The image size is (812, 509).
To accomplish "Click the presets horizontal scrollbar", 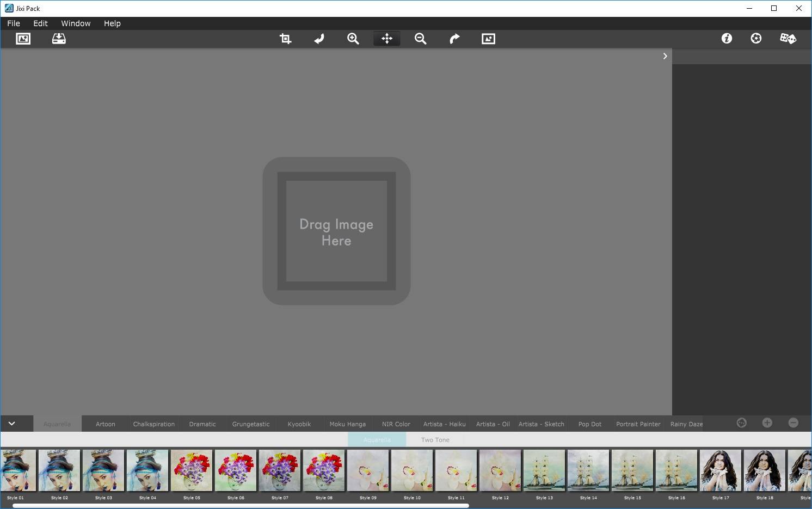I will coord(241,506).
